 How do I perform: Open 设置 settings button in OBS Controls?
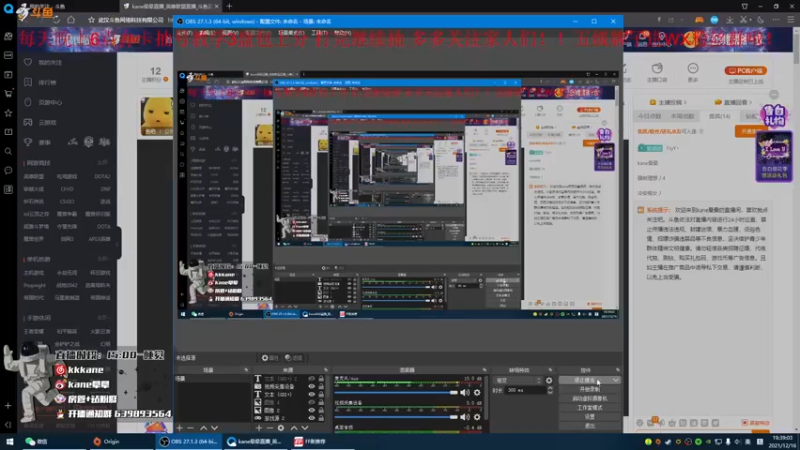[x=590, y=417]
